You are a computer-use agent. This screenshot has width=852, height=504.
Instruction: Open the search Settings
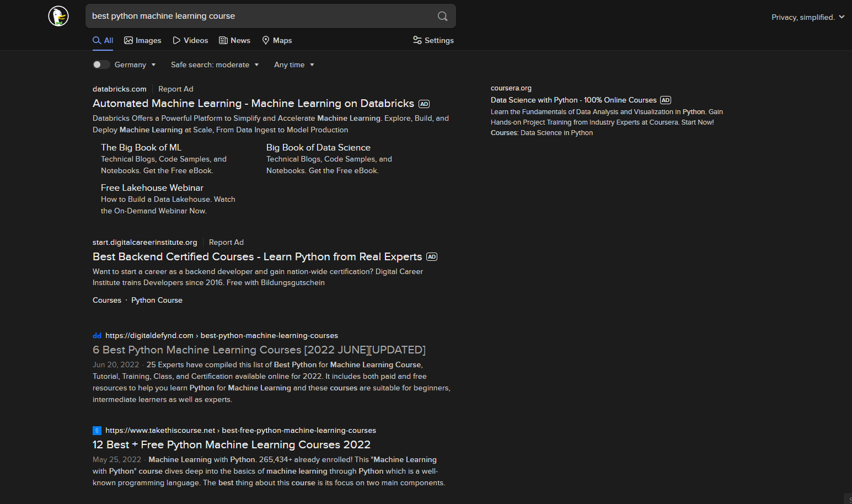[433, 40]
